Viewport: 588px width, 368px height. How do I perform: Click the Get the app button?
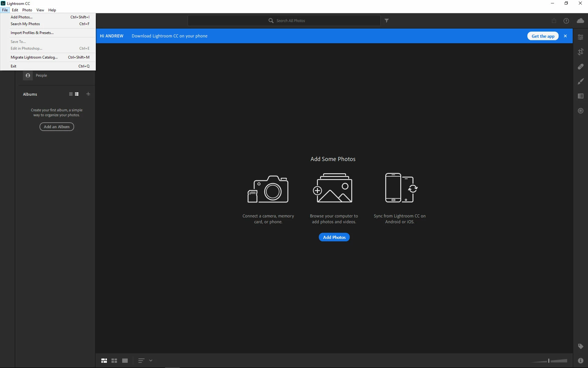(x=543, y=36)
